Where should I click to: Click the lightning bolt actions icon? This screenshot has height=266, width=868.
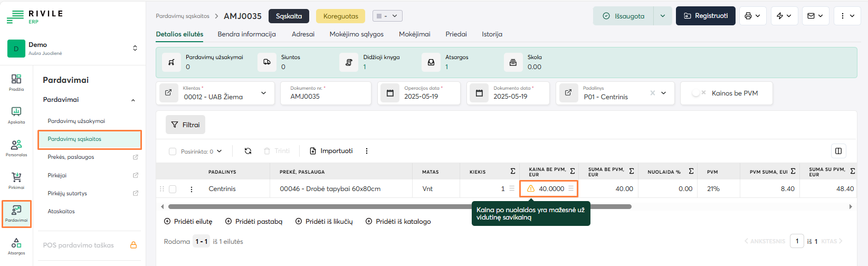click(780, 16)
